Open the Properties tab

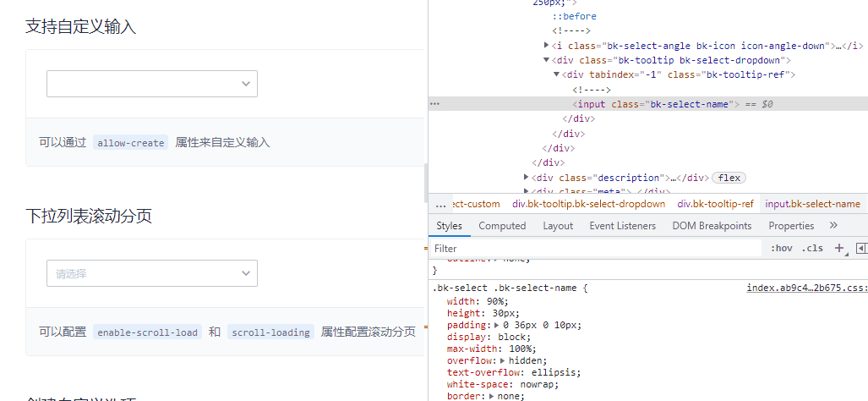click(x=791, y=225)
